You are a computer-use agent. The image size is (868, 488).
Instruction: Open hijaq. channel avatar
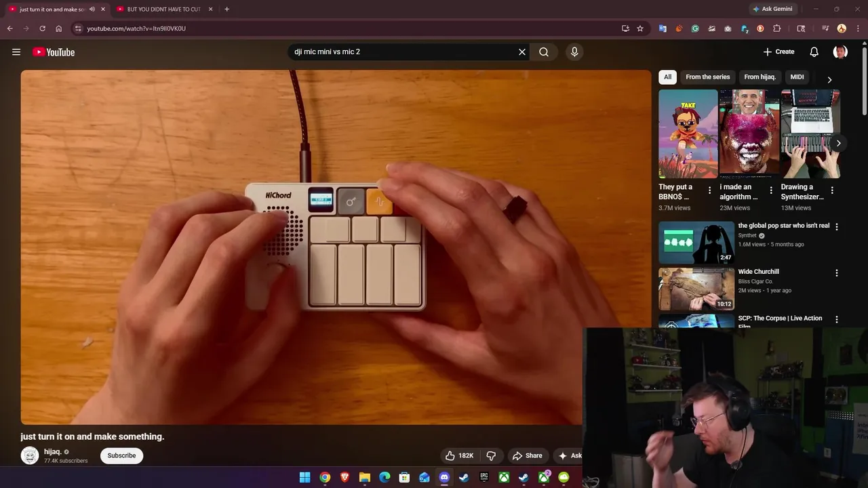point(30,455)
